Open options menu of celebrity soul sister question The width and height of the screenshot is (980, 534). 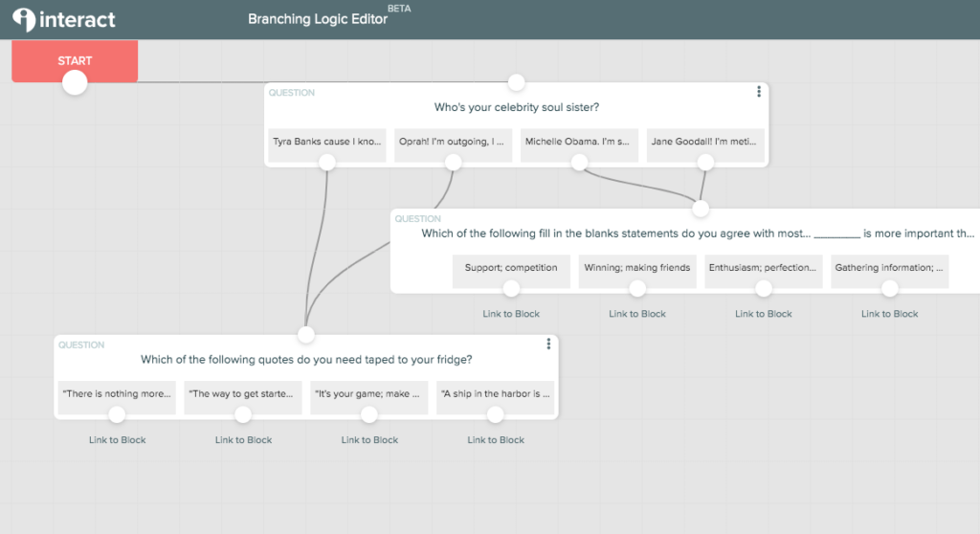tap(759, 92)
